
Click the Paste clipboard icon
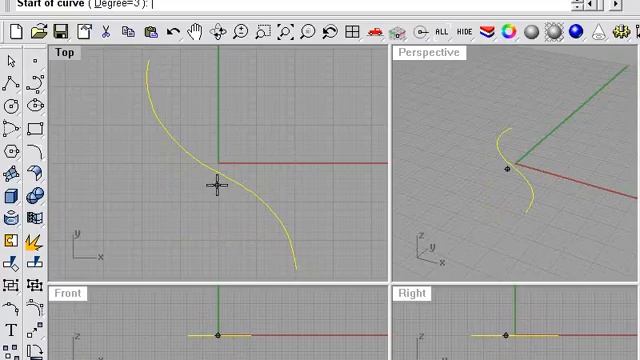[151, 32]
